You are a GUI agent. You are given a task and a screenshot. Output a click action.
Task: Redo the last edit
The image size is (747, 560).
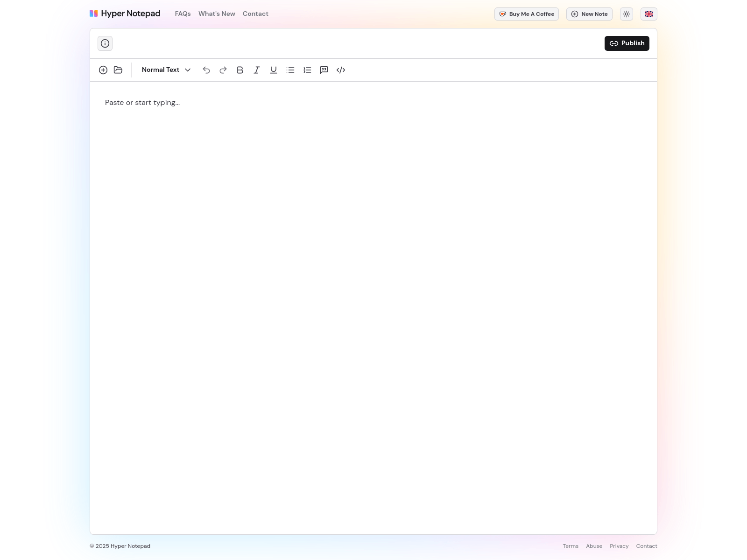pyautogui.click(x=223, y=70)
